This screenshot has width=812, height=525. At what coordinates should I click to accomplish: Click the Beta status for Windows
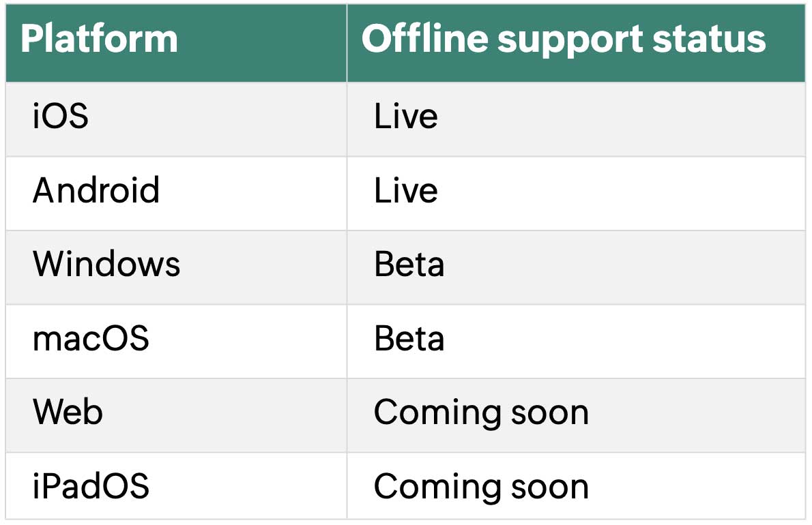click(x=409, y=265)
